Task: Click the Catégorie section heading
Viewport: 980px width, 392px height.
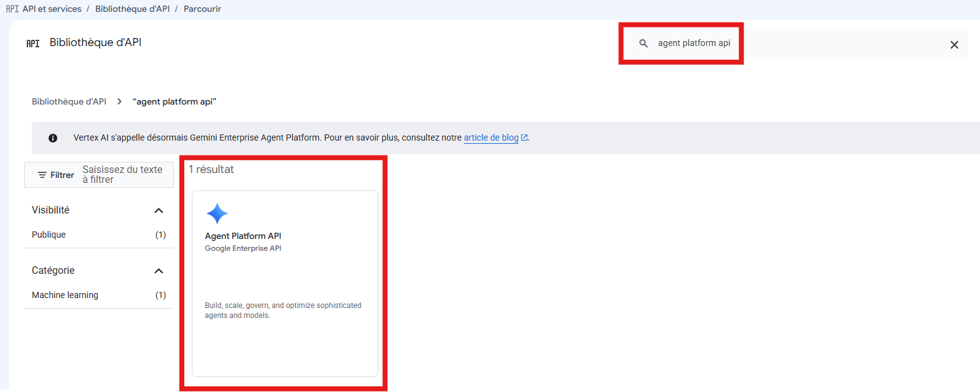Action: [53, 270]
